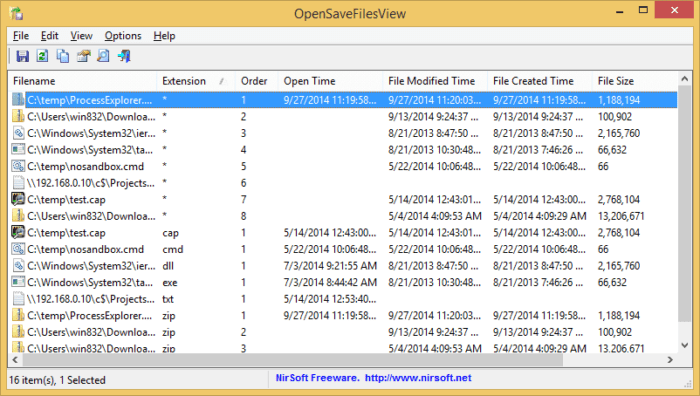Open the View menu
Image resolution: width=700 pixels, height=396 pixels.
(x=81, y=36)
